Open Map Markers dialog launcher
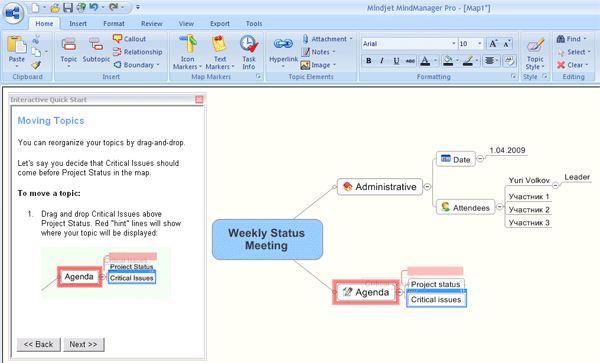 coord(258,77)
